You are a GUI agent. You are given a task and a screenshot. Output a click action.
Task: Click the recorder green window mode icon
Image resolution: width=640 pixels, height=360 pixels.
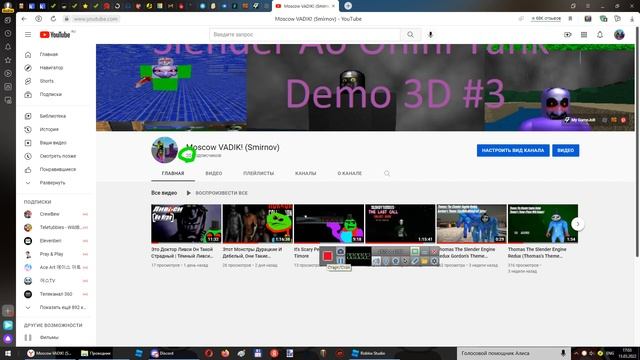[415, 251]
